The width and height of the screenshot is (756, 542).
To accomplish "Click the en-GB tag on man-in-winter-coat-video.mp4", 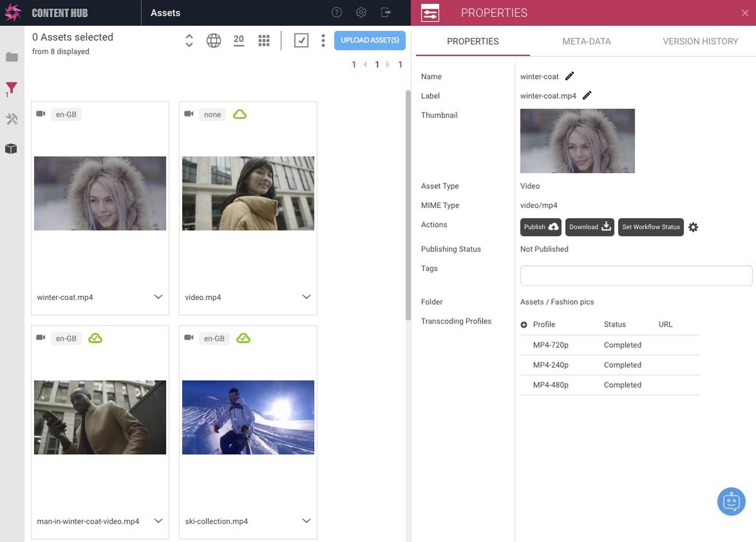I will click(66, 338).
